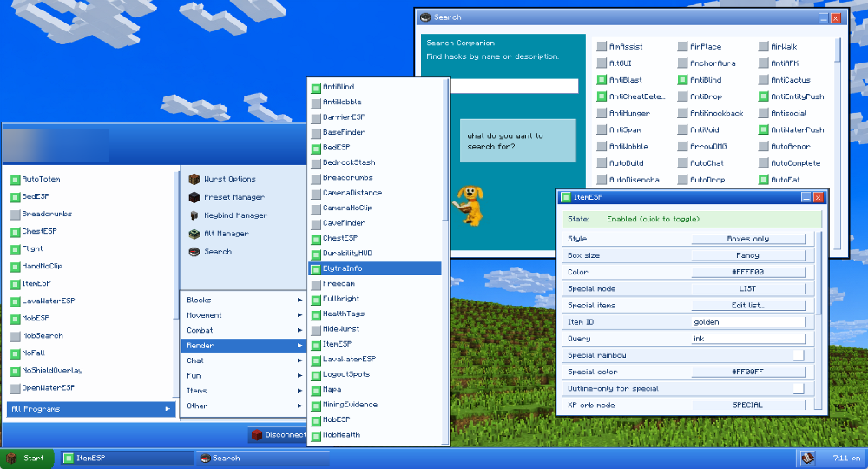This screenshot has width=868, height=469.
Task: Toggle MobSearch in pinned programs
Action: [16, 336]
